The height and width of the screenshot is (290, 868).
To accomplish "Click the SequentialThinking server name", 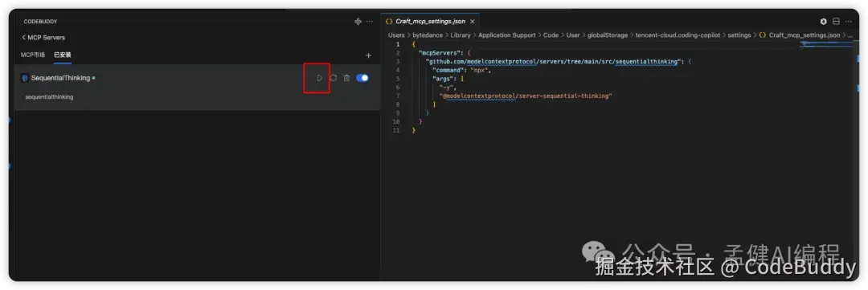I will coord(60,78).
